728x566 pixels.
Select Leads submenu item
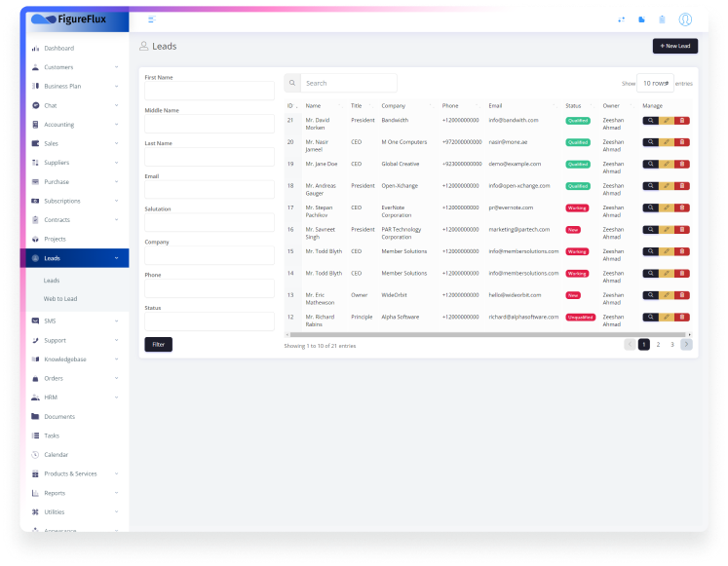click(52, 281)
